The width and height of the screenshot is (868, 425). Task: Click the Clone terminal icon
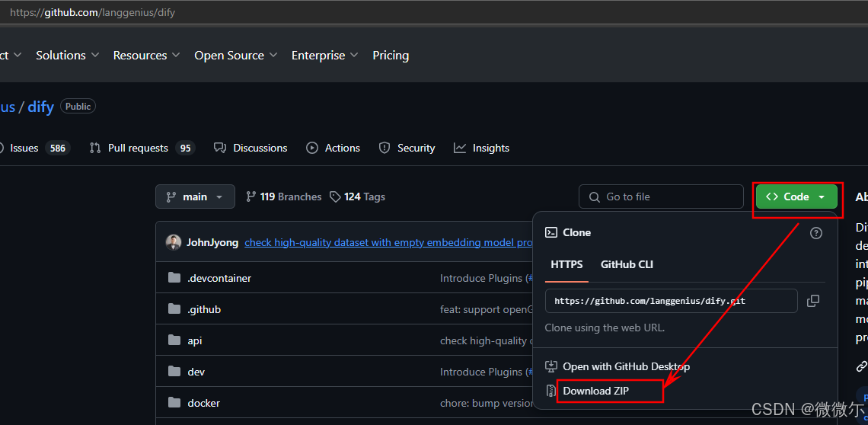[x=550, y=232]
